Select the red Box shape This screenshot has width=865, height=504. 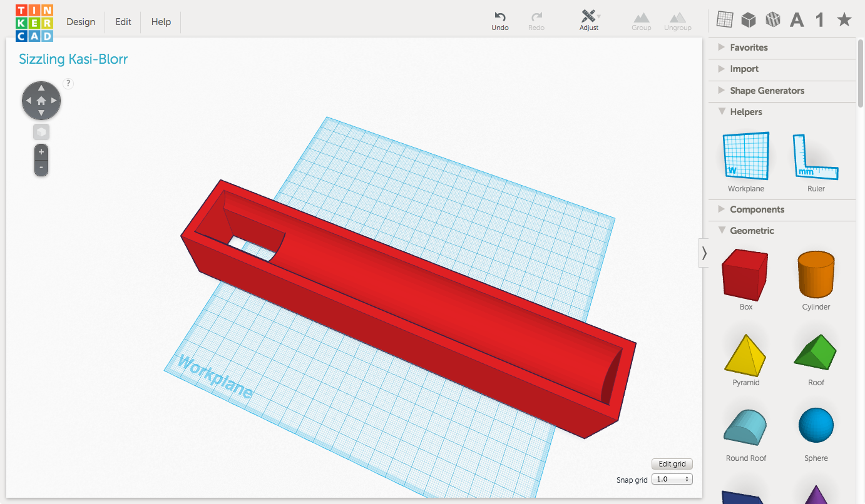(x=746, y=280)
